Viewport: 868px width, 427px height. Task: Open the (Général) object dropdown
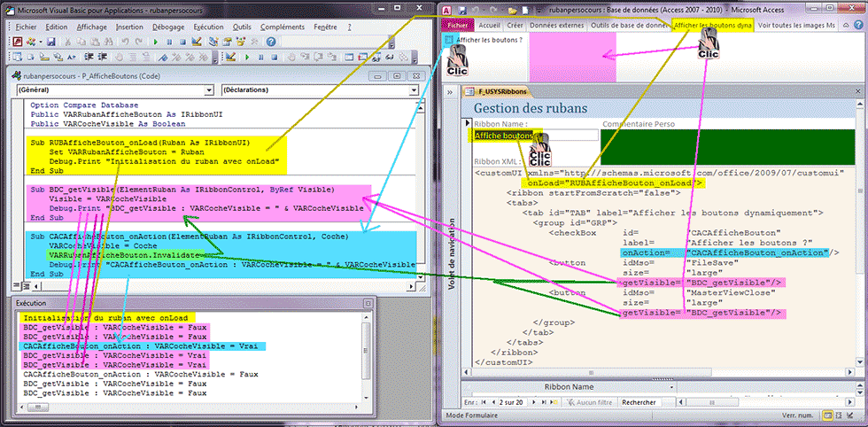[x=209, y=89]
